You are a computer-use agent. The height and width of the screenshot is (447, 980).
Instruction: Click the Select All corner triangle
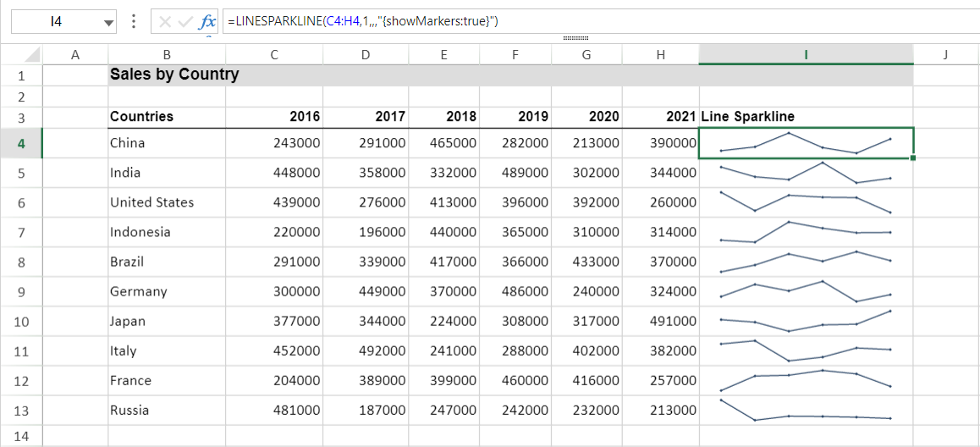point(32,55)
